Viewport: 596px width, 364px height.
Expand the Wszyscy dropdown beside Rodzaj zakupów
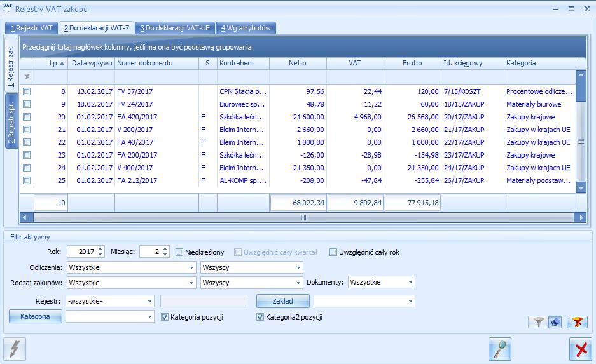pos(299,283)
